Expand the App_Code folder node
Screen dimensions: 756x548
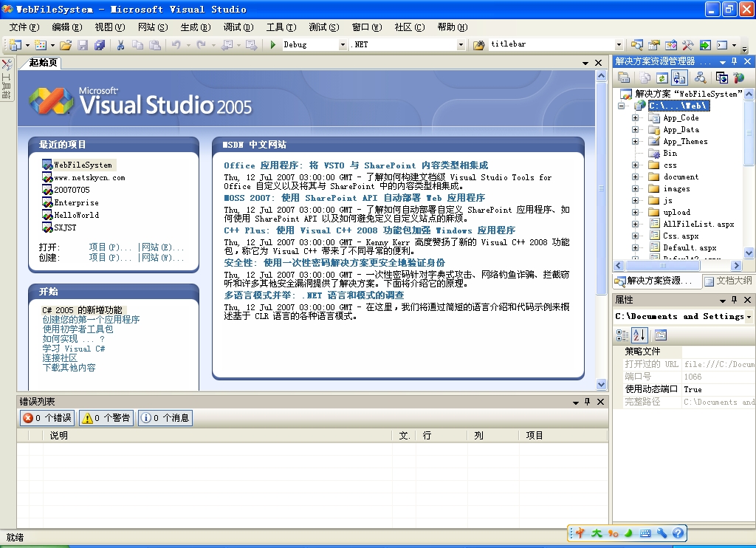[635, 117]
